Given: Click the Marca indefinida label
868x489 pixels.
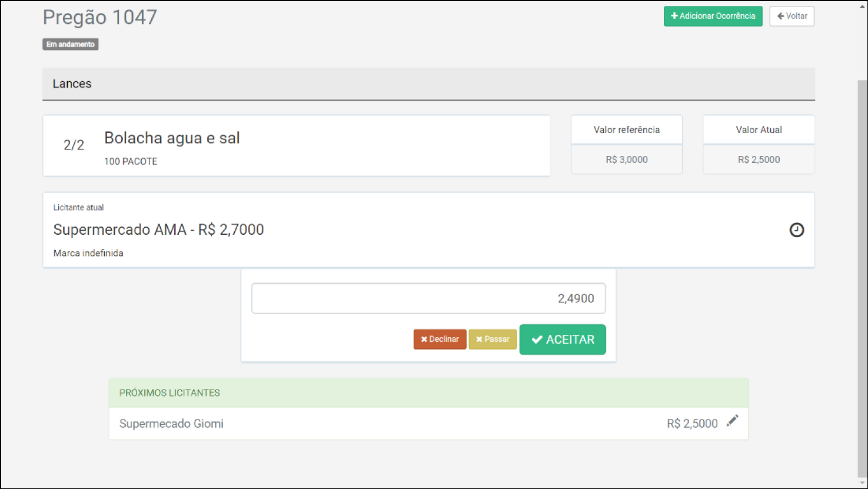Looking at the screenshot, I should pos(88,254).
